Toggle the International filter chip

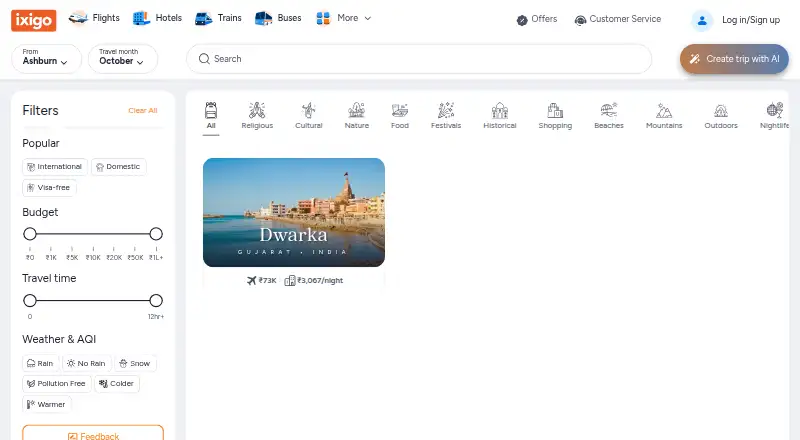coord(55,167)
